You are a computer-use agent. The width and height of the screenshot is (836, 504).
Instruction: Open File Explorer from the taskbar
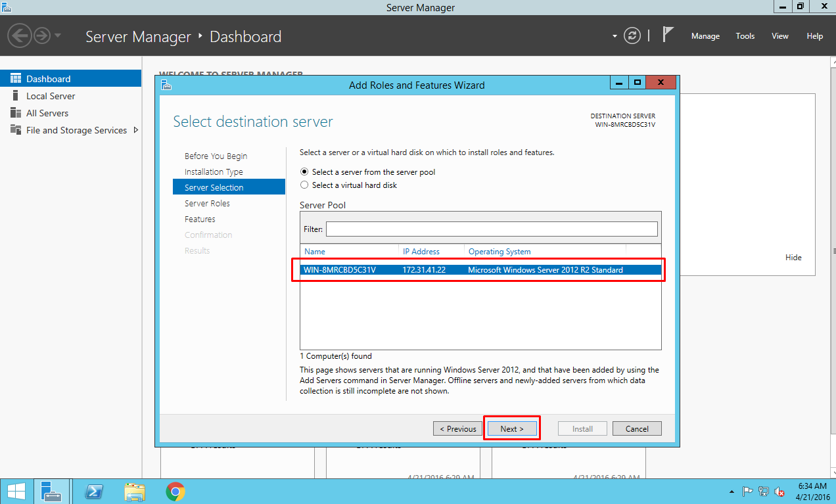point(135,492)
